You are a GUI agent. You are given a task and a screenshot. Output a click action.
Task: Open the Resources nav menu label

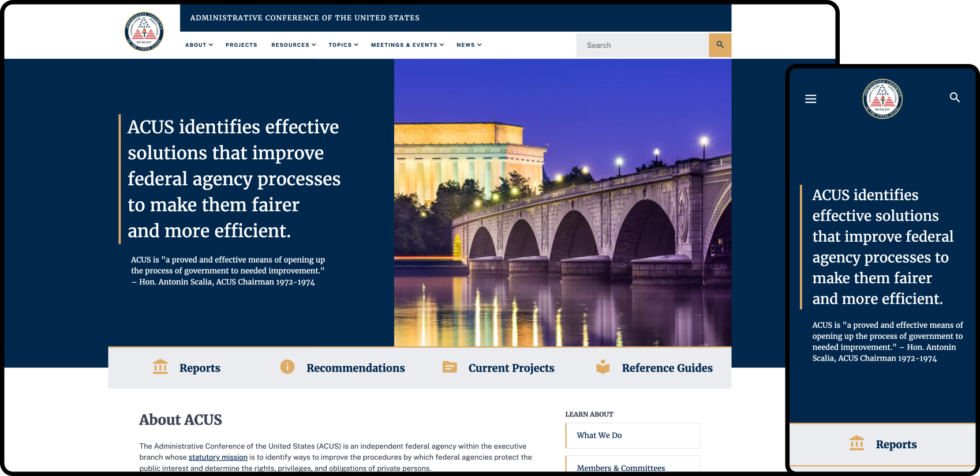[x=290, y=45]
